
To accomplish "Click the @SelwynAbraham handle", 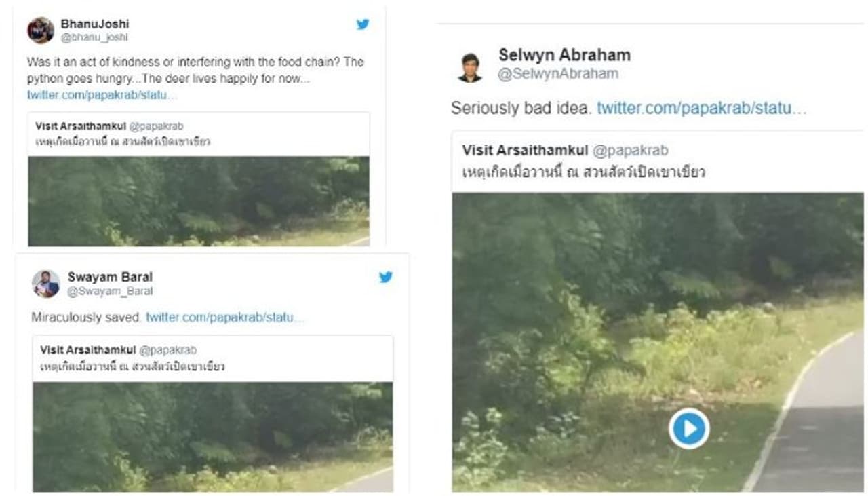I will 557,74.
